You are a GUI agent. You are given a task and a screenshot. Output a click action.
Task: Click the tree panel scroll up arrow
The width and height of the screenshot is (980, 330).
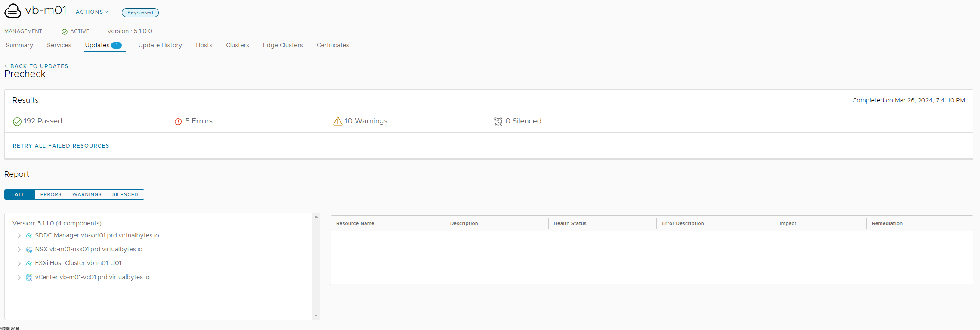316,217
